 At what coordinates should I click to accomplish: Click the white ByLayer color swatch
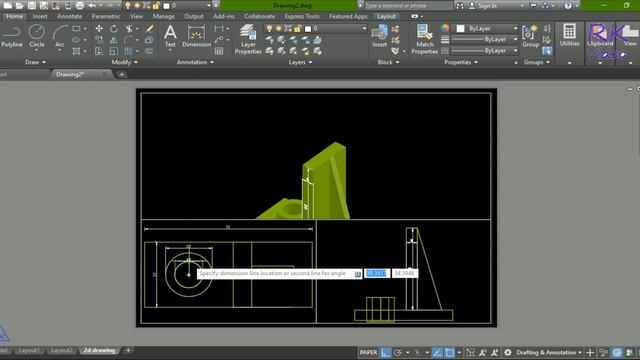pyautogui.click(x=460, y=29)
